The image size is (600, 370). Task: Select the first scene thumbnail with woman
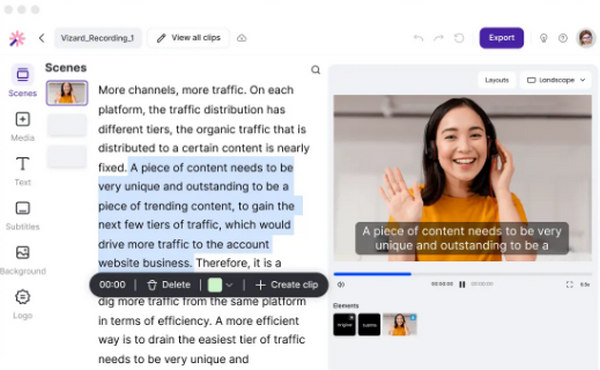coord(67,93)
